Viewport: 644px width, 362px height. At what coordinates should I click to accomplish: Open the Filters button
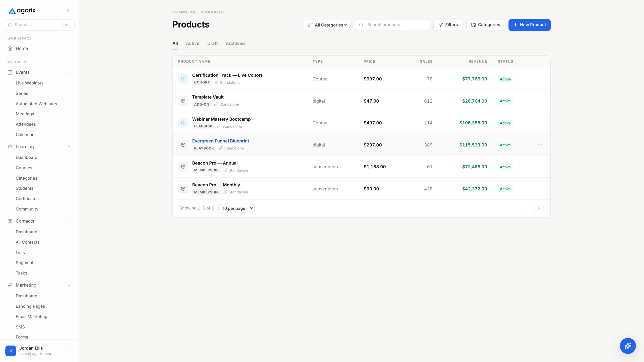448,25
